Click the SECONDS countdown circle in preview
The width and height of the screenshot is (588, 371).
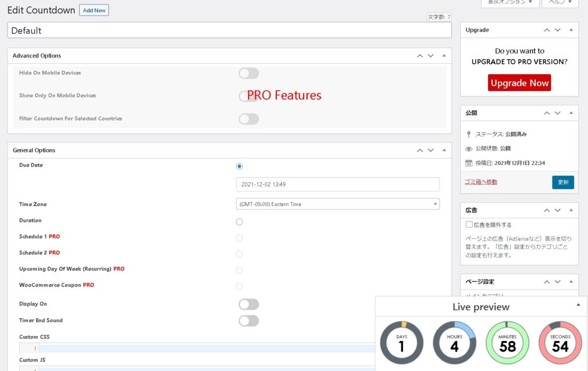(x=560, y=343)
